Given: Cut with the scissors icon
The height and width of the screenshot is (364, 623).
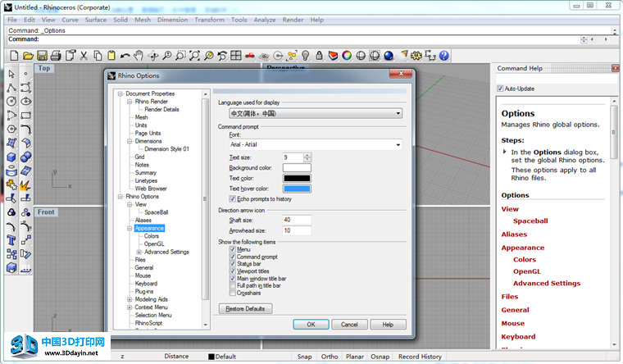Looking at the screenshot, I should click(84, 56).
